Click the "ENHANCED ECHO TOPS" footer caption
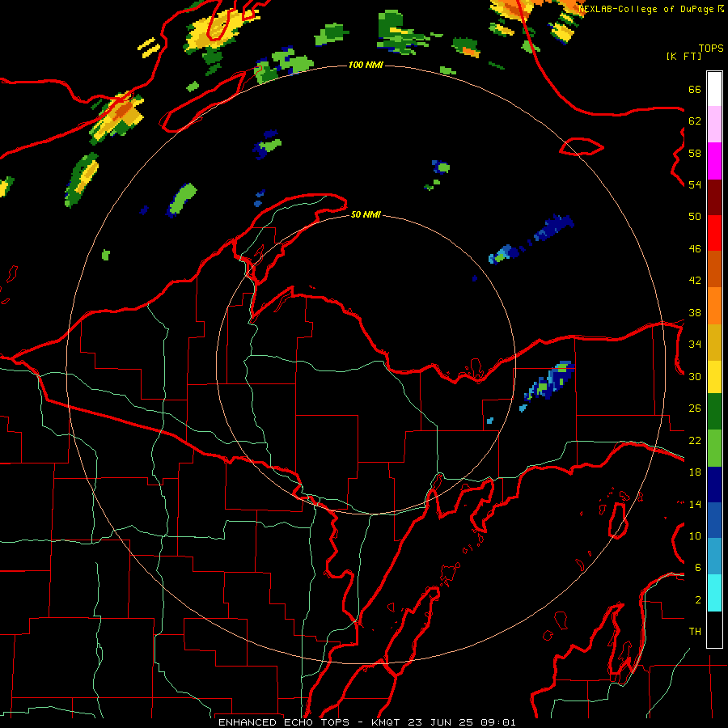The width and height of the screenshot is (728, 728). pos(287,722)
